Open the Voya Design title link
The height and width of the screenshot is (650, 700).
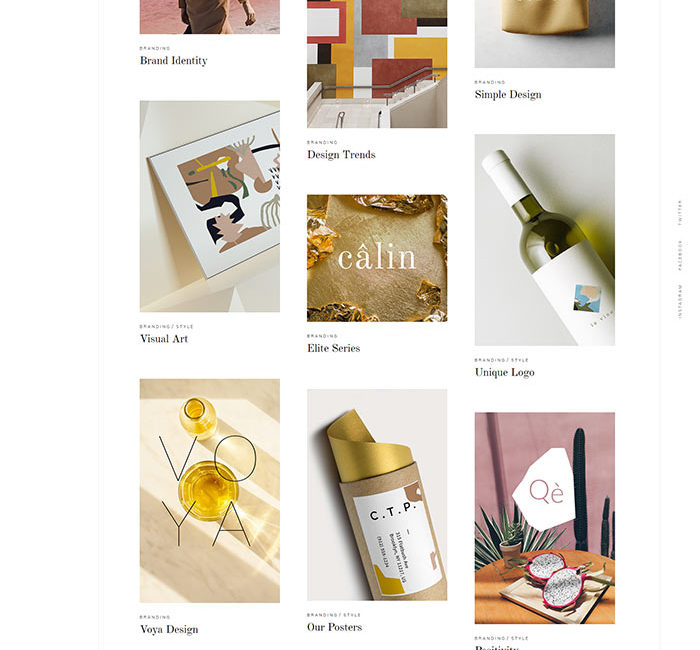(x=169, y=629)
